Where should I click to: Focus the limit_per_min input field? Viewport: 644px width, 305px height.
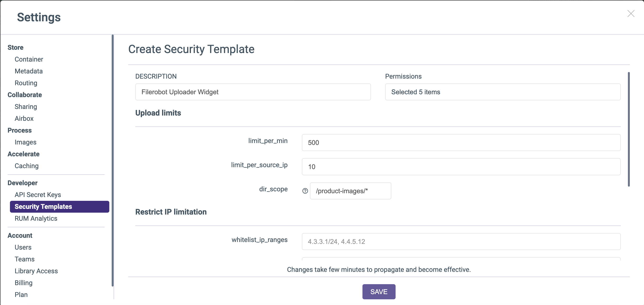(461, 143)
